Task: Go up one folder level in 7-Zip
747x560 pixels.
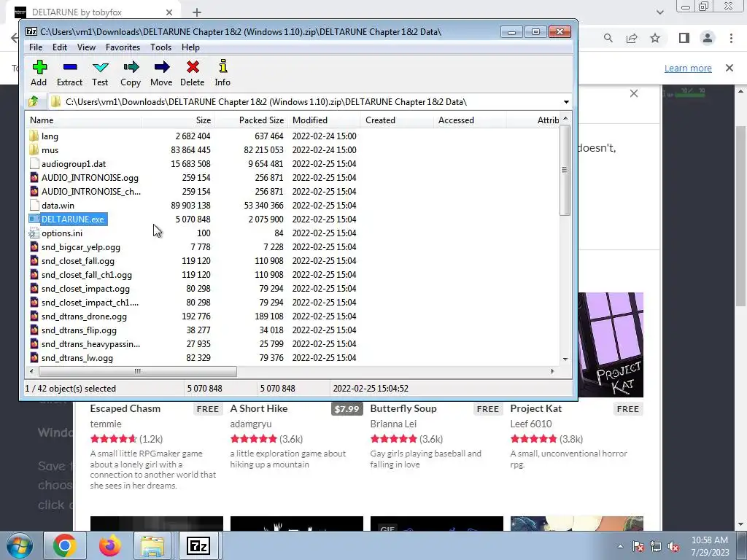Action: (34, 101)
